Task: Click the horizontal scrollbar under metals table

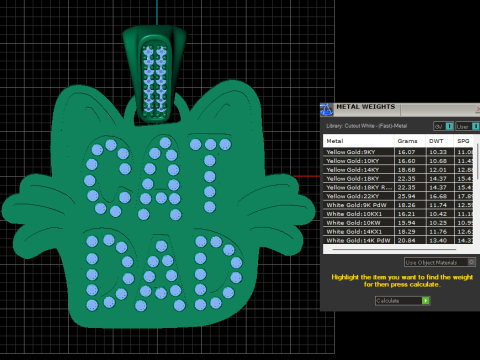Action: 394,249
